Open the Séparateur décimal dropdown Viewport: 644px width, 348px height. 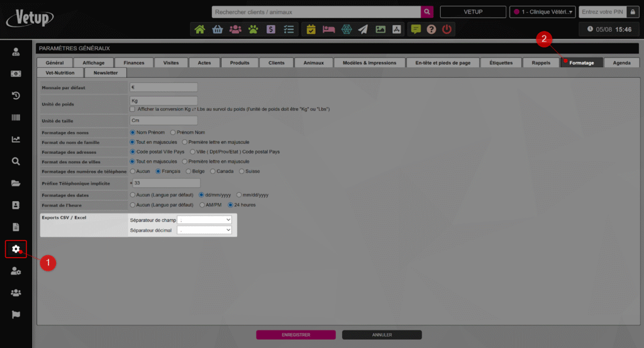tap(205, 231)
